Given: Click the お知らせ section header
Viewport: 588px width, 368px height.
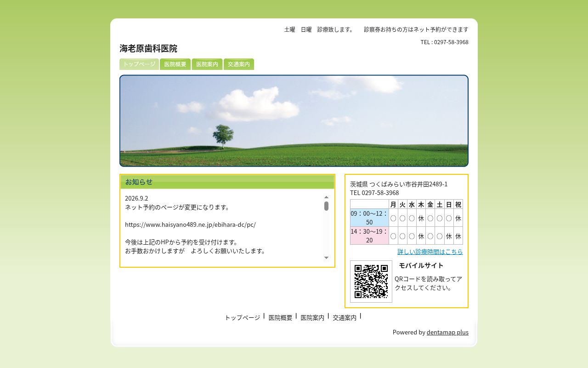Looking at the screenshot, I should pos(227,182).
